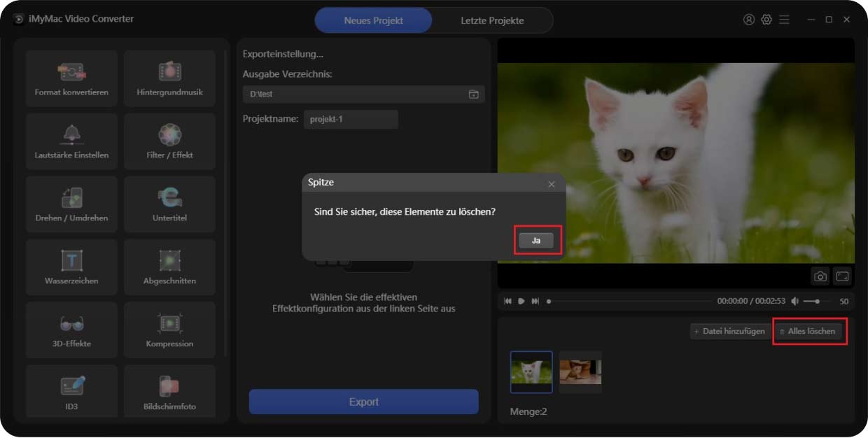Toggle fullscreen preview icon

[x=842, y=276]
